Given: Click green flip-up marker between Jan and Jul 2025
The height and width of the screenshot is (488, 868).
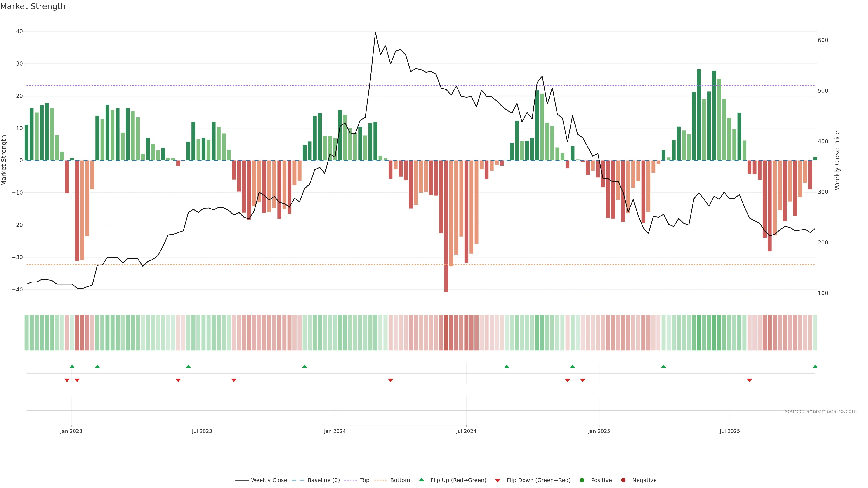Looking at the screenshot, I should tap(663, 366).
